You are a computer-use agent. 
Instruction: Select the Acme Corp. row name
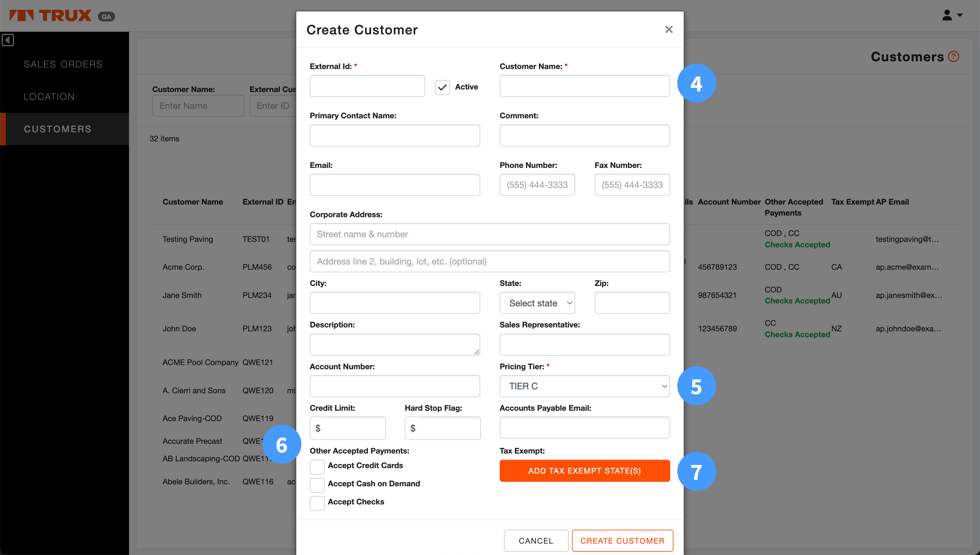pyautogui.click(x=183, y=267)
